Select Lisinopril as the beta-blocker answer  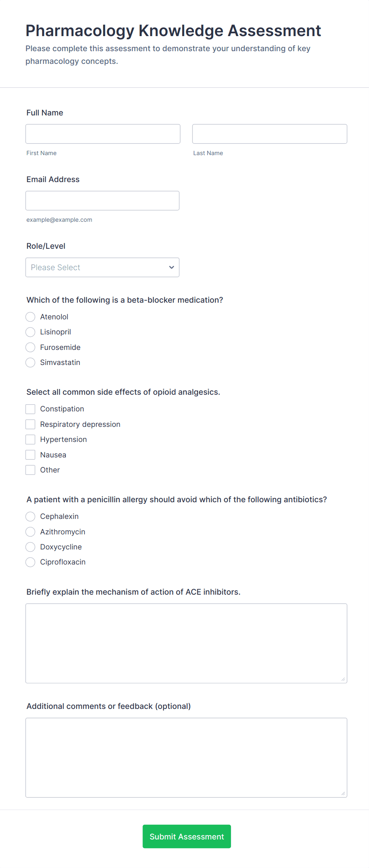(30, 332)
